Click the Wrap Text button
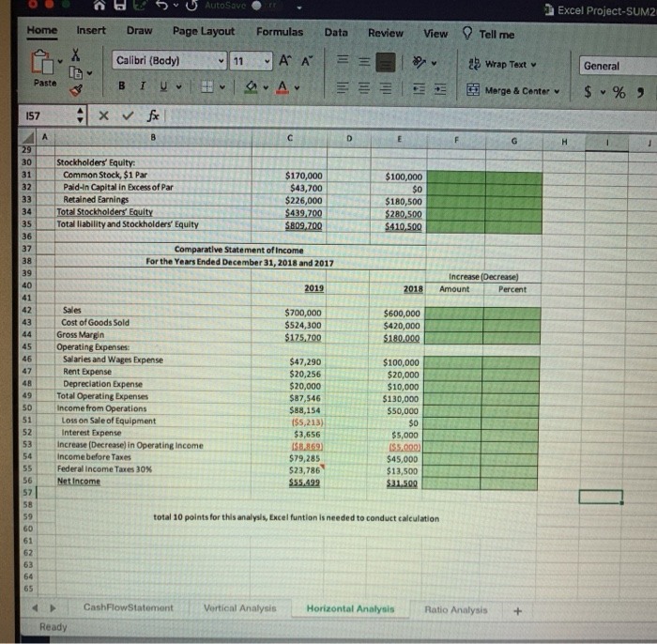Screen dimensions: 657x644 (x=502, y=65)
